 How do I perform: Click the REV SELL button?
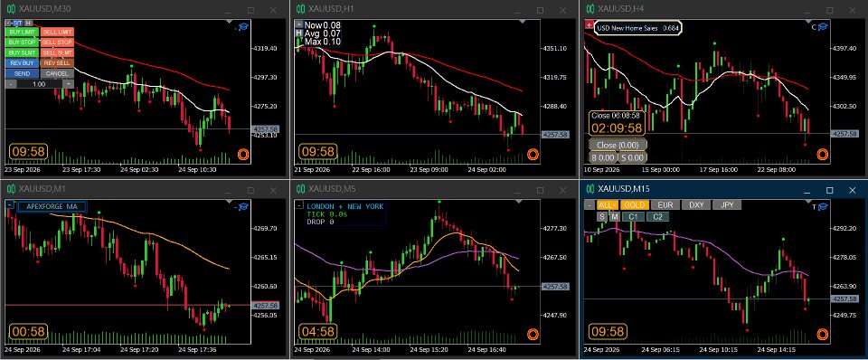[x=57, y=63]
